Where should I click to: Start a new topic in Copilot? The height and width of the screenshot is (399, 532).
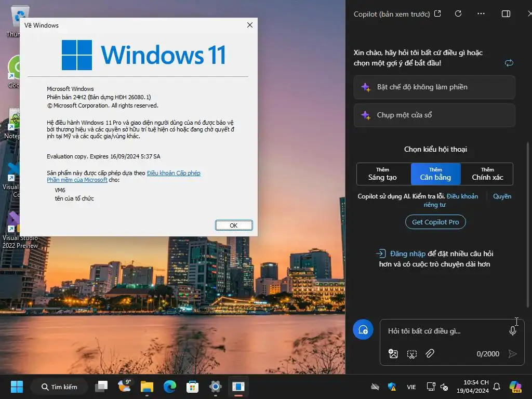[363, 329]
